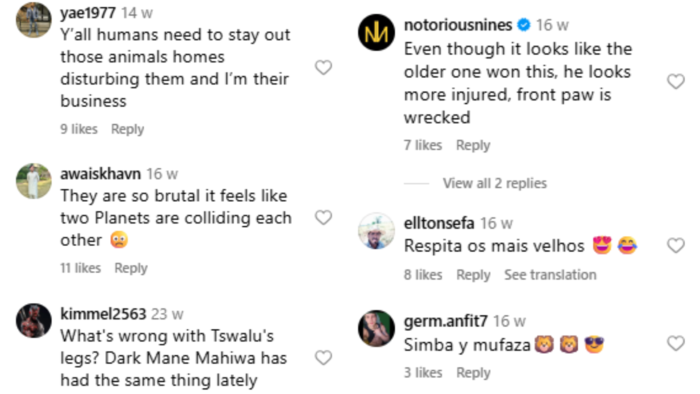Tap the heart next to germ.anfit7's comment
Viewport: 700px width, 394px height.
click(x=675, y=344)
